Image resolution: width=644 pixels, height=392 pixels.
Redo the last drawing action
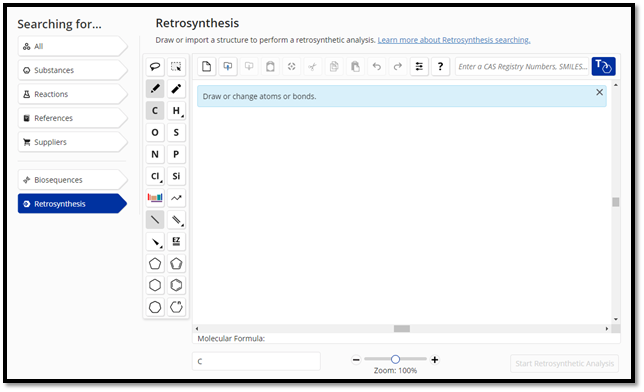[398, 67]
